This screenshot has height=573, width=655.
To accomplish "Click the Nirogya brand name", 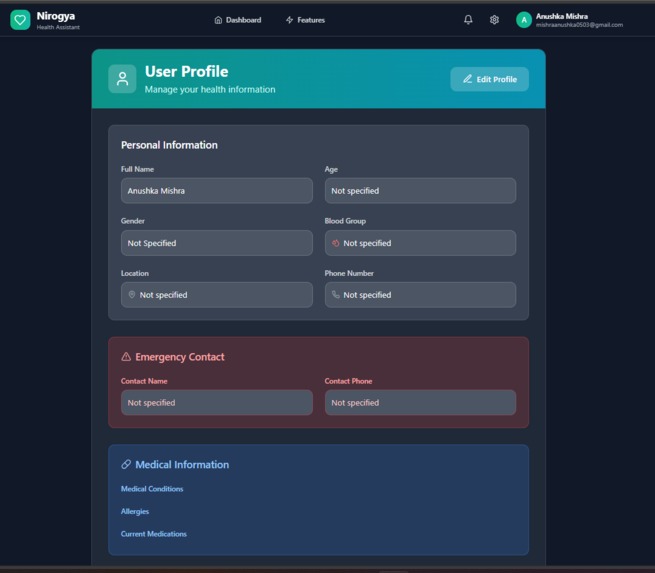I will pos(56,16).
